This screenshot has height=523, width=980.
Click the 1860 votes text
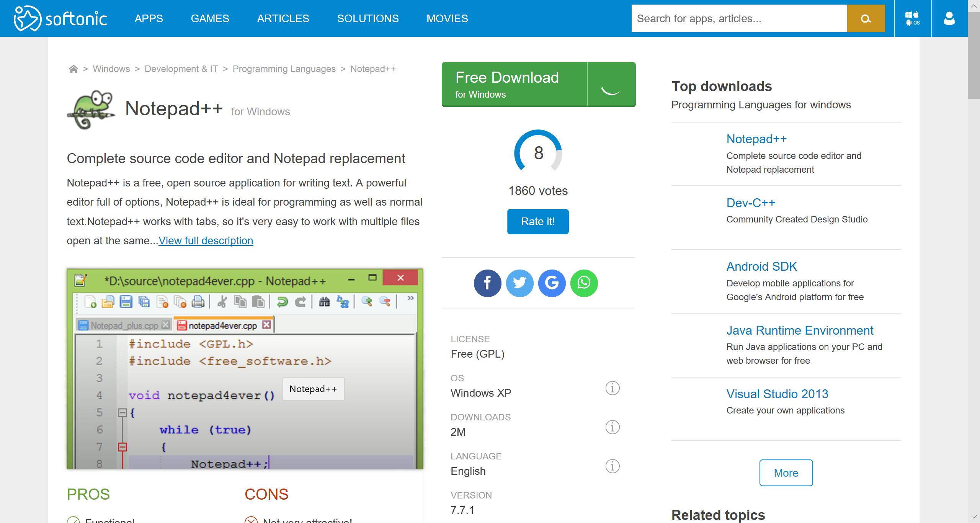click(x=538, y=191)
